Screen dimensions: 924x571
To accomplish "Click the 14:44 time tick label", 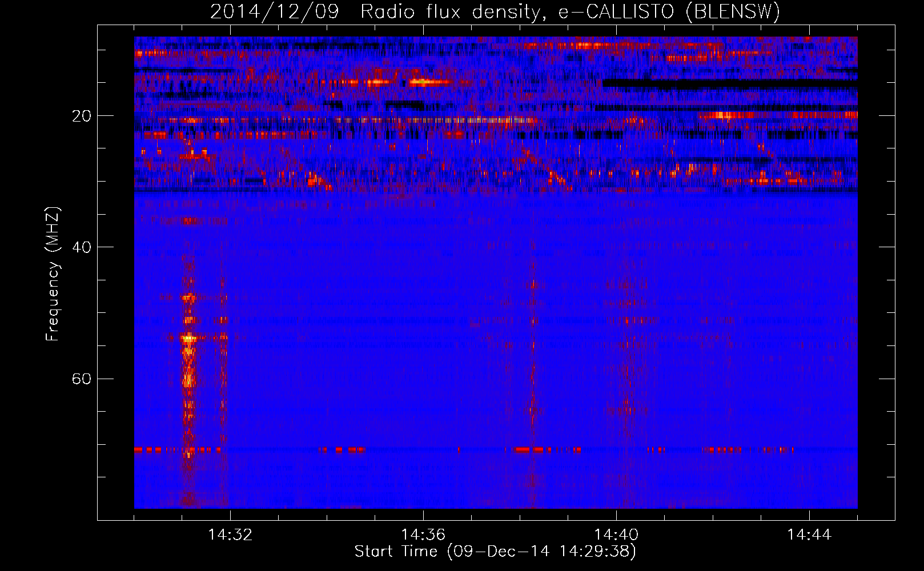I will (809, 535).
